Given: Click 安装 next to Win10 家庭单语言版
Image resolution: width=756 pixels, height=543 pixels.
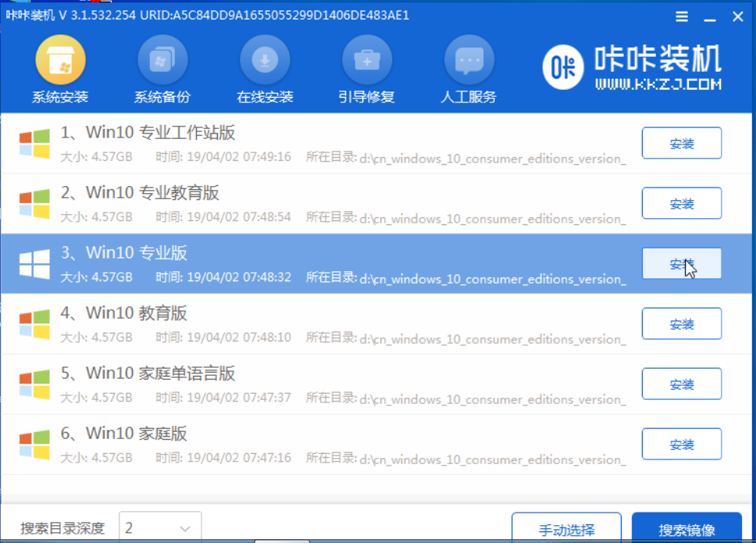Looking at the screenshot, I should coord(681,384).
